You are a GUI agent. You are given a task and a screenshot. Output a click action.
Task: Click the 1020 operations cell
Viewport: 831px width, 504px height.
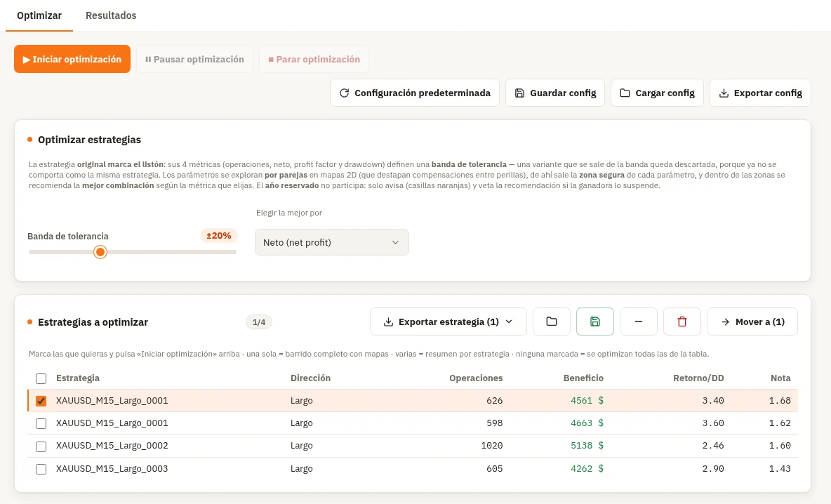click(492, 446)
